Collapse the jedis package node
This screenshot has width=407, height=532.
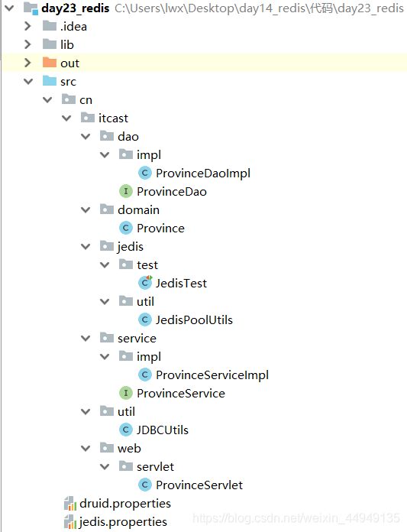[86, 246]
